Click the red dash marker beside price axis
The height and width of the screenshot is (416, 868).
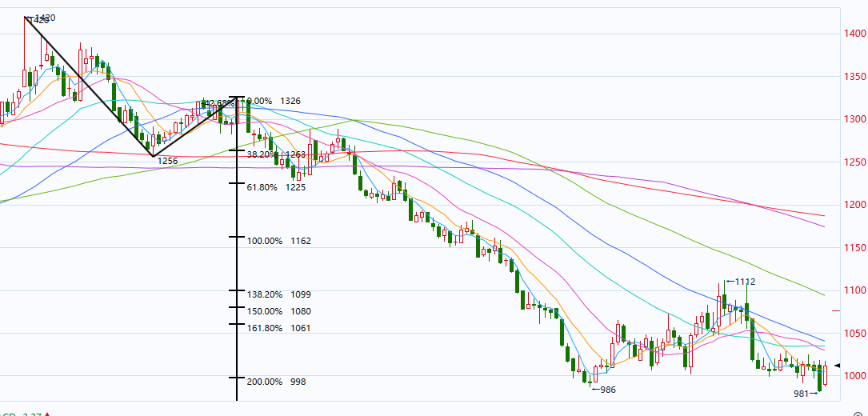[836, 311]
